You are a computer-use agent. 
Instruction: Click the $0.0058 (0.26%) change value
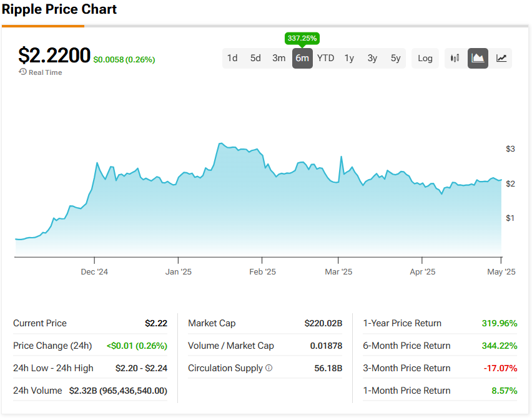point(124,60)
